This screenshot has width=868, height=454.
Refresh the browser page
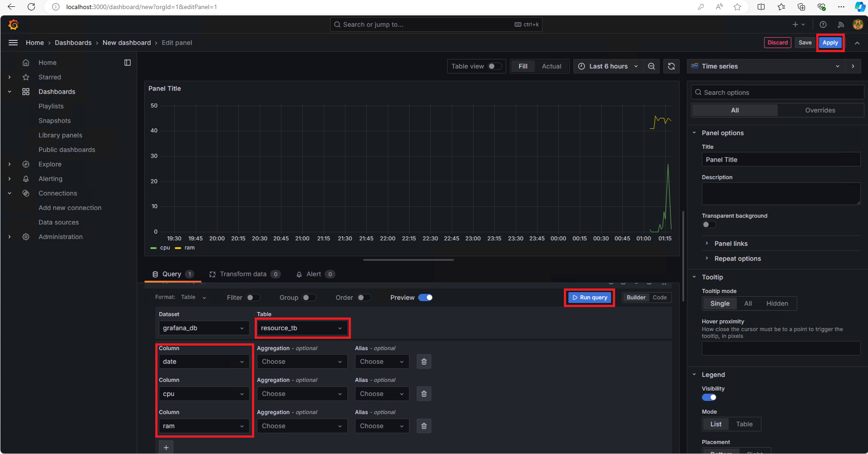31,7
